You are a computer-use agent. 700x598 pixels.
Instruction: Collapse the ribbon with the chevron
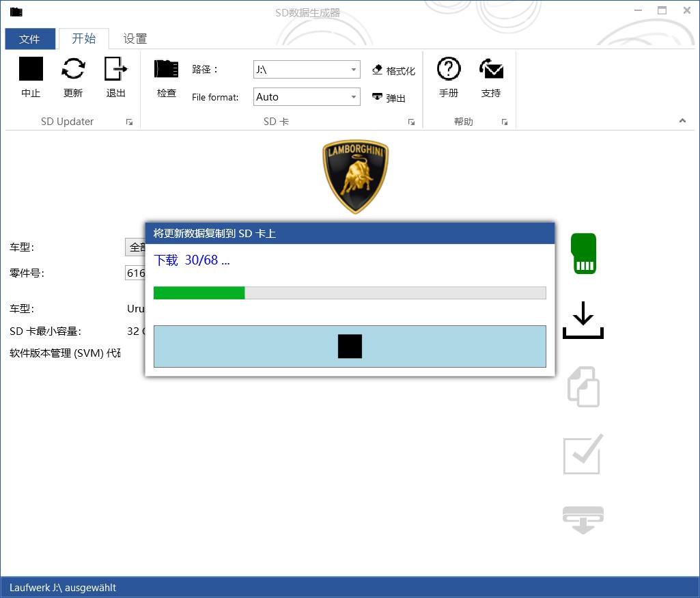tap(682, 120)
